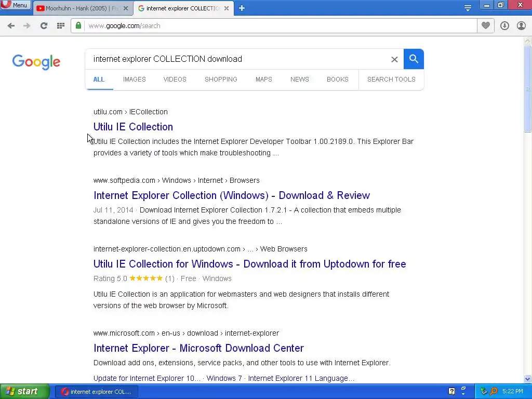
Task: Go forward with the forward arrow
Action: click(27, 26)
